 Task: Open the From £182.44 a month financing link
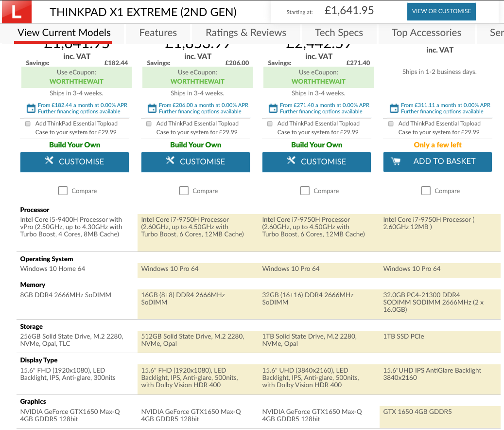tap(83, 105)
